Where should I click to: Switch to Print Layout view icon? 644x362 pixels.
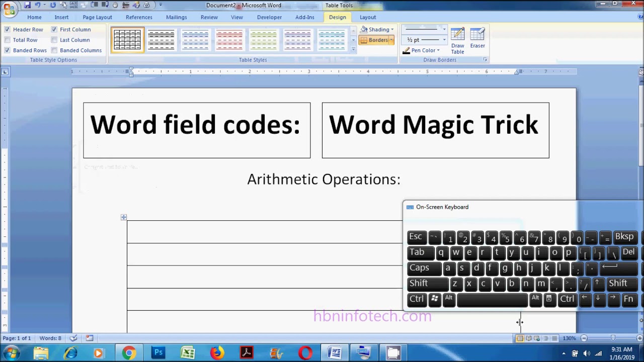(520, 338)
